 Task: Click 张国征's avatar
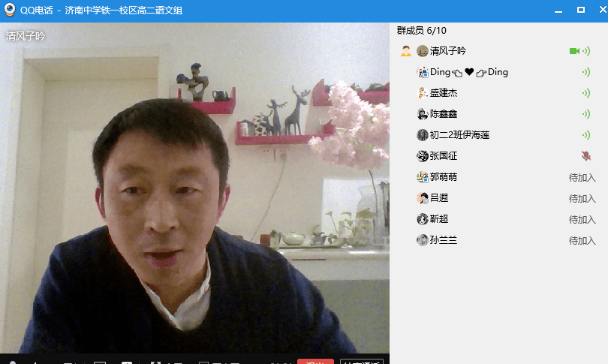[x=423, y=156]
